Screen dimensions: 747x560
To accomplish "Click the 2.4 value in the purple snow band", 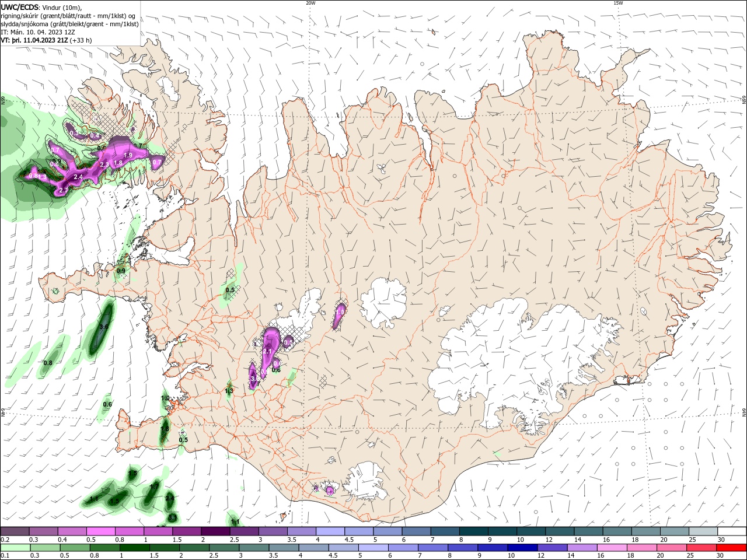I will pyautogui.click(x=78, y=177).
